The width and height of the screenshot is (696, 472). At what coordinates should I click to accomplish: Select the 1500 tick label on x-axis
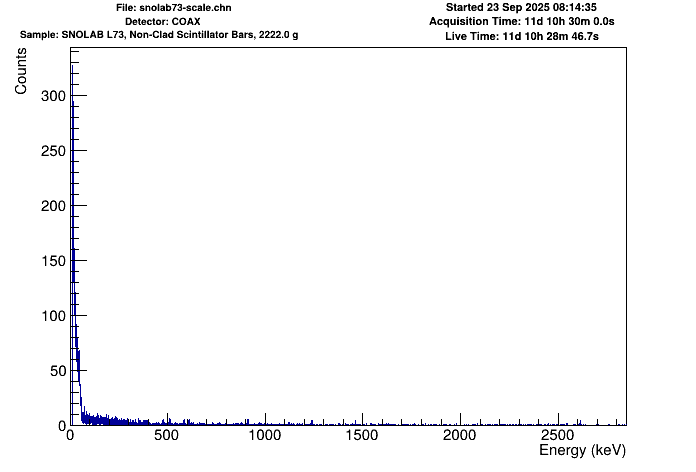point(361,437)
